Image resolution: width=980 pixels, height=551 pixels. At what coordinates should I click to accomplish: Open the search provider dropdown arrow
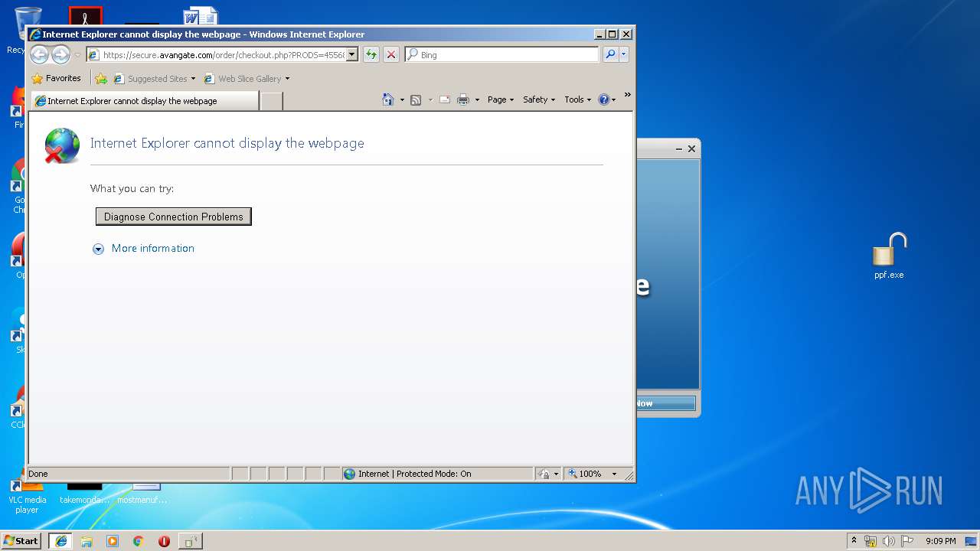pos(624,54)
